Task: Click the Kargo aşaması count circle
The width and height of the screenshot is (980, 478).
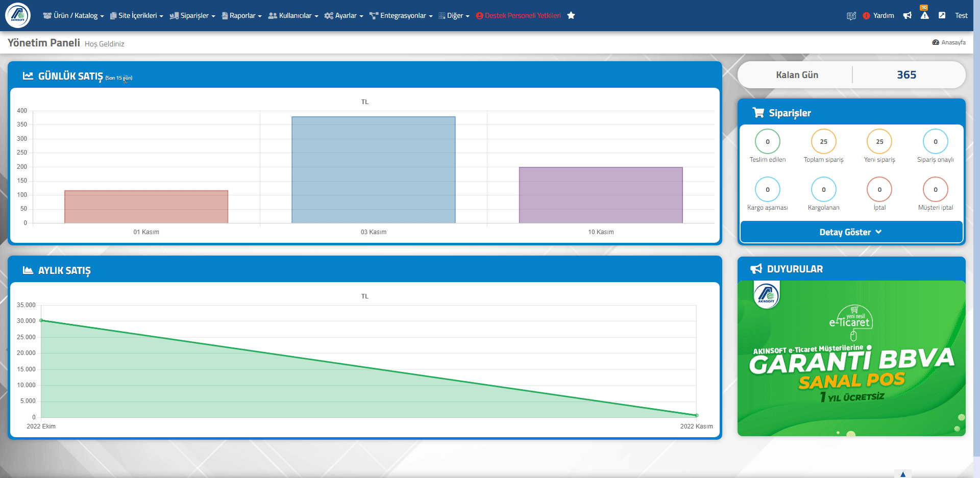Action: pyautogui.click(x=768, y=190)
